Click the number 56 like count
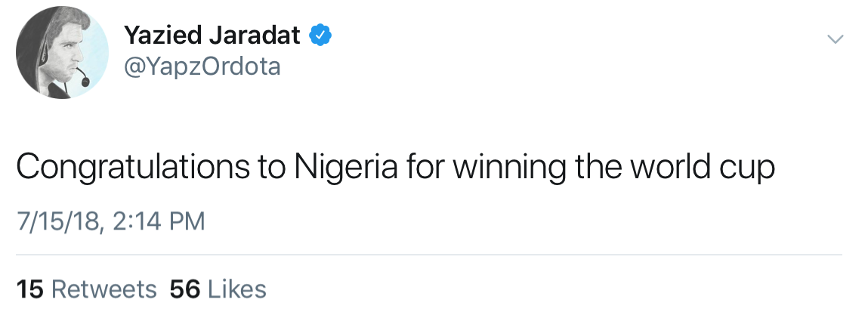The image size is (868, 321). (x=185, y=289)
